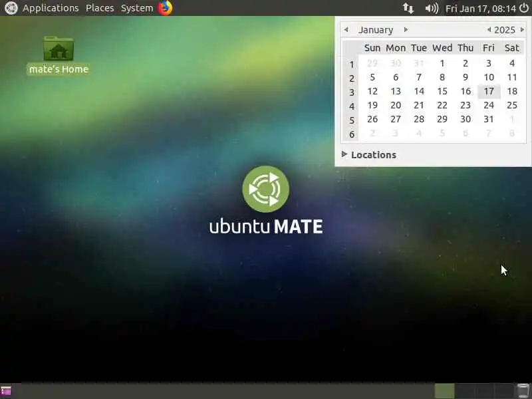This screenshot has width=532, height=399.
Task: Open the mate's Home folder icon
Action: pyautogui.click(x=59, y=55)
